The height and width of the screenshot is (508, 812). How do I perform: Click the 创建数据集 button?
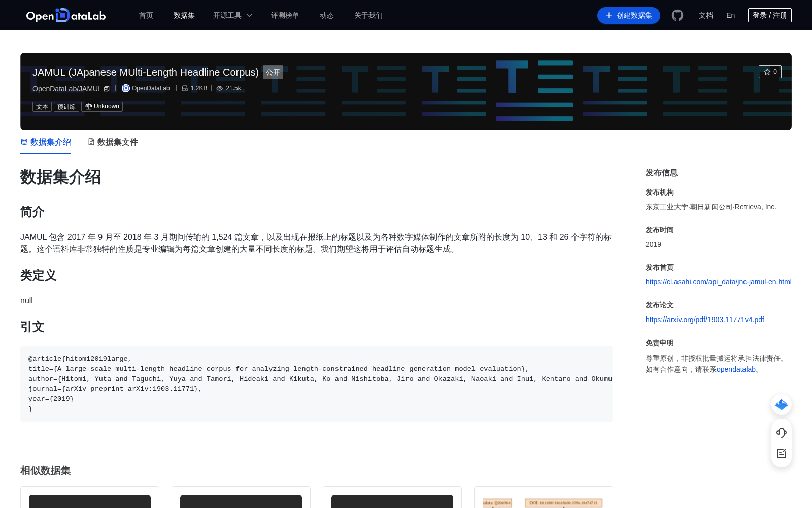[x=629, y=15]
